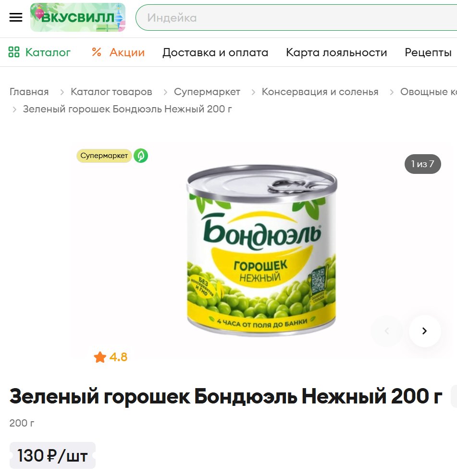Click the orange star rating 4.8
The height and width of the screenshot is (476, 457).
point(111,357)
